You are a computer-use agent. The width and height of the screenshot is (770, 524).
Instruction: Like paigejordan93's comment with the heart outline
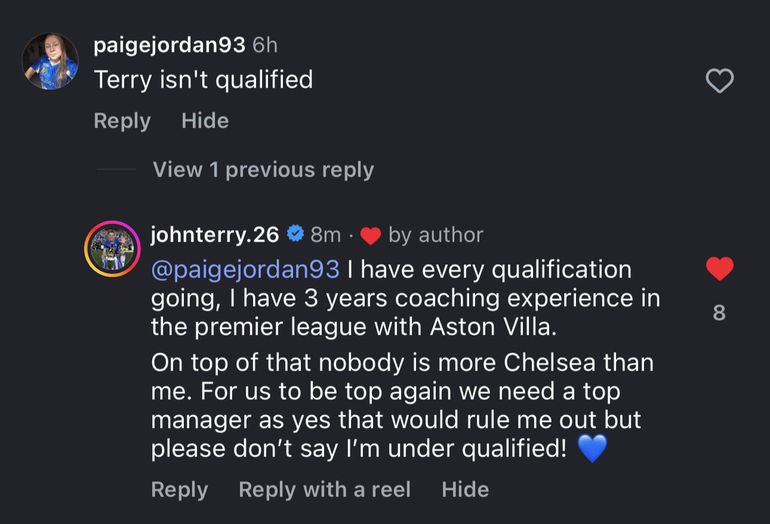tap(720, 81)
